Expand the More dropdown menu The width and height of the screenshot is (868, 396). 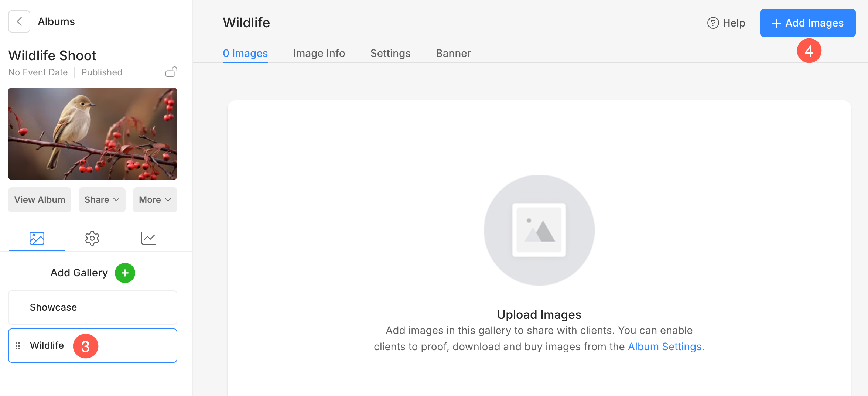pyautogui.click(x=155, y=200)
